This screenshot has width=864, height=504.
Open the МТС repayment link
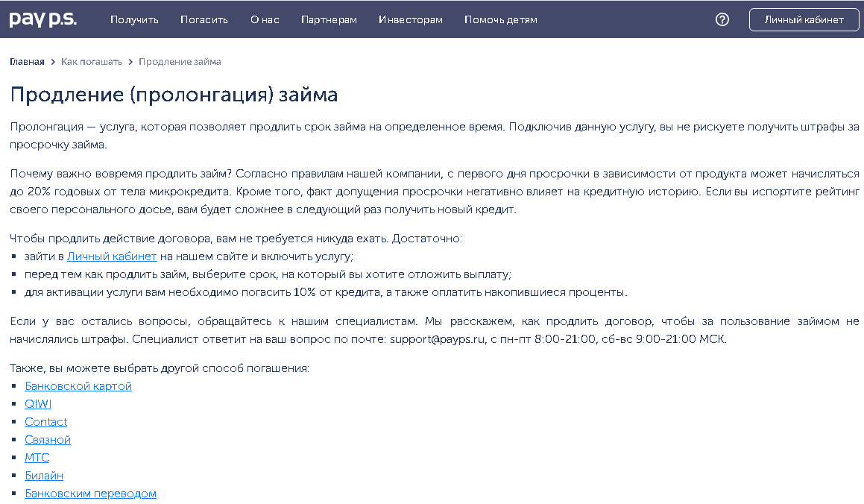(37, 458)
